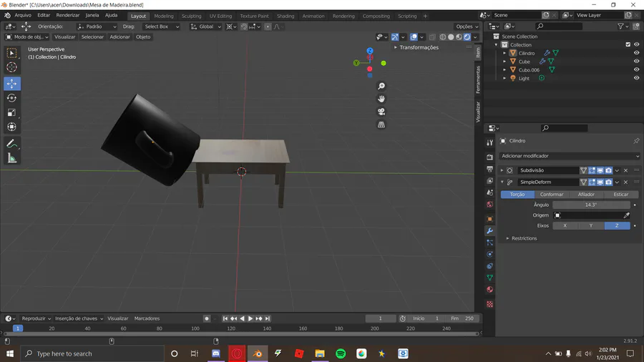Set deform axis to X
Screen dimensions: 644x362
tap(565, 226)
